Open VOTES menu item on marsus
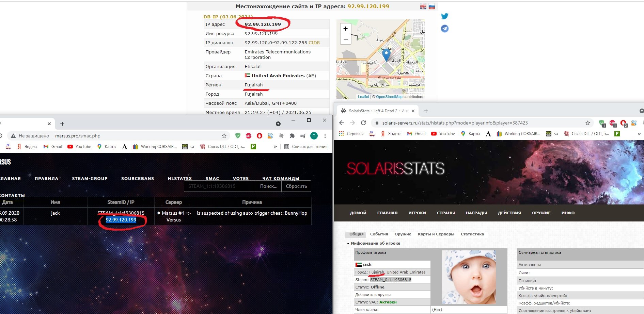Image resolution: width=644 pixels, height=314 pixels. (241, 179)
